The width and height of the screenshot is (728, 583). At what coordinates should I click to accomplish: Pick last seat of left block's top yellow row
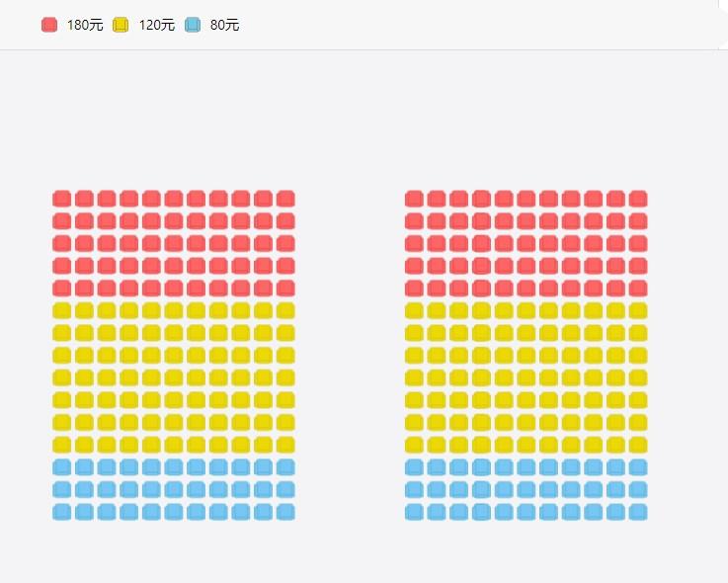pos(285,310)
